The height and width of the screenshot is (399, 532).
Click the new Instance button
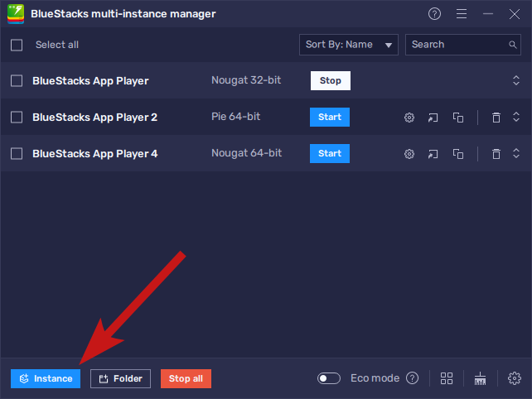tap(46, 378)
